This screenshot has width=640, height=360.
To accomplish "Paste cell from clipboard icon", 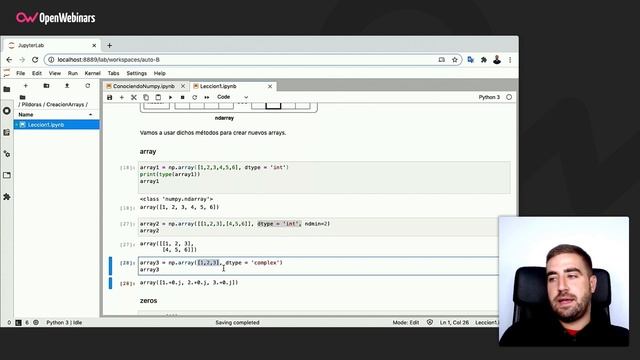I will coord(158,97).
